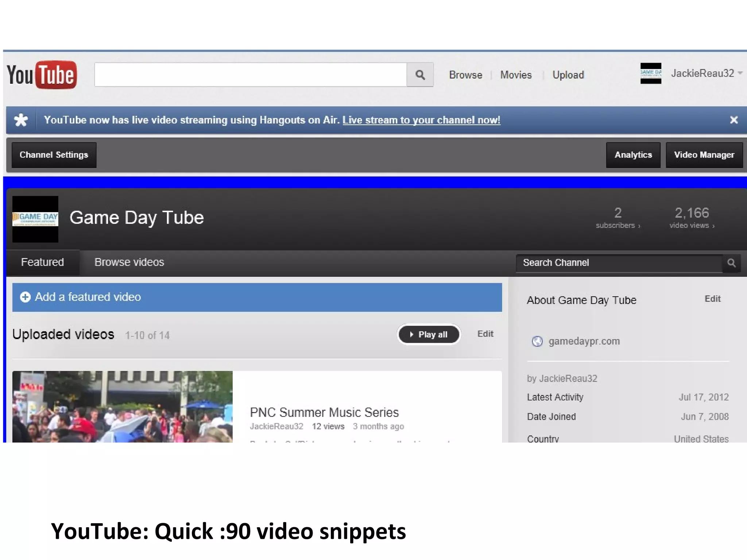
Task: Click the star icon in the Hangouts banner
Action: point(21,120)
